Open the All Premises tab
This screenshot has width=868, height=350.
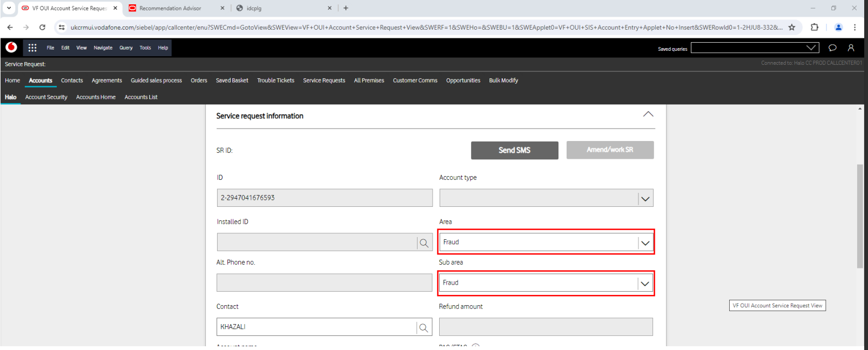coord(369,80)
